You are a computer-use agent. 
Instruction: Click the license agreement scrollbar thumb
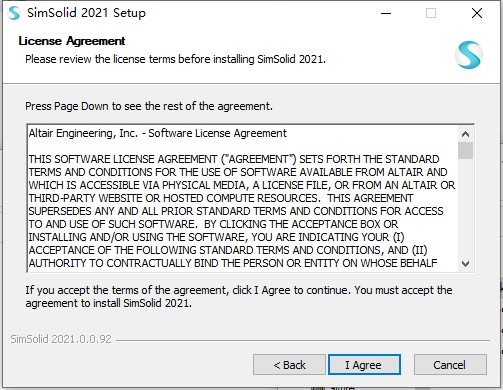465,151
